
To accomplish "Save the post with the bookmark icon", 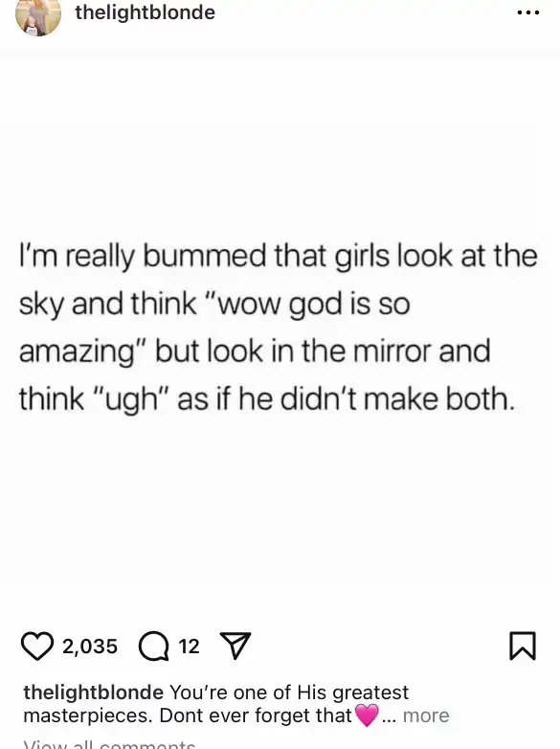I will 523,646.
